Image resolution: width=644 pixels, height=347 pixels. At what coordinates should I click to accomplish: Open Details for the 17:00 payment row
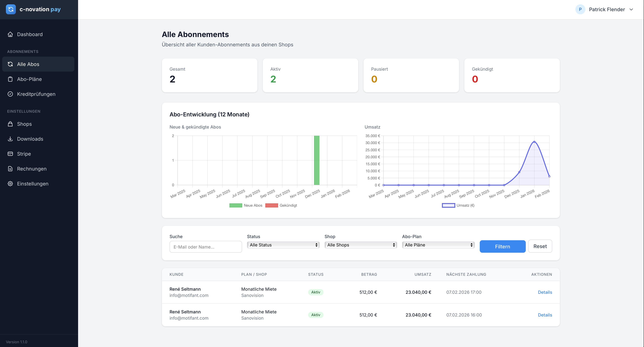click(545, 292)
